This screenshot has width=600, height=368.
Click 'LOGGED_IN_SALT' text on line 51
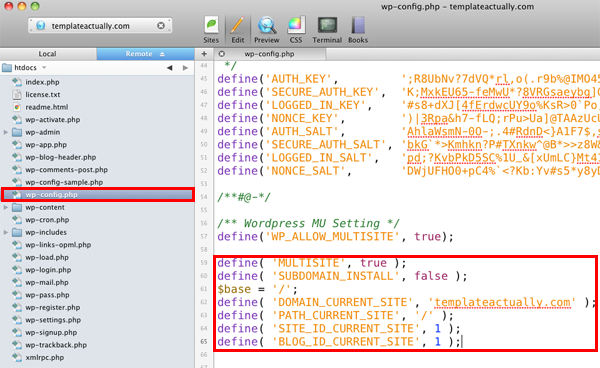(x=318, y=158)
